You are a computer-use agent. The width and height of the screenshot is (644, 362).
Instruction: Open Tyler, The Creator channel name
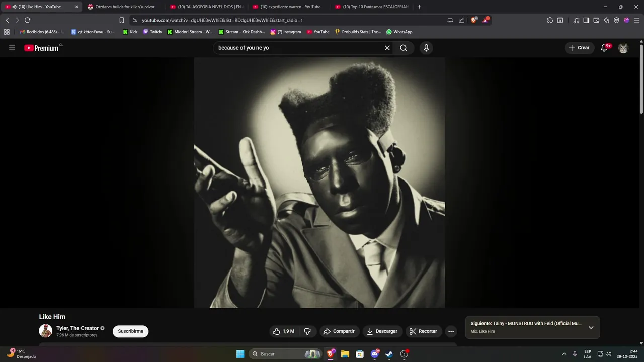tap(77, 328)
